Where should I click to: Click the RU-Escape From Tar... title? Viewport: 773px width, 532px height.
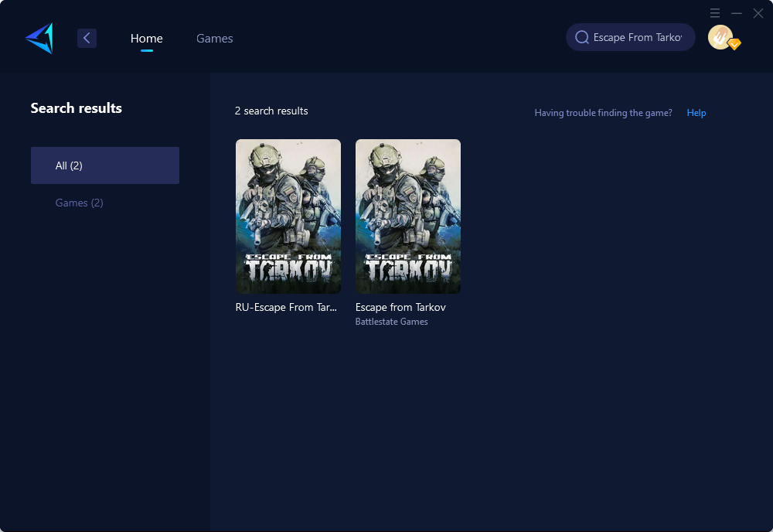pyautogui.click(x=286, y=307)
